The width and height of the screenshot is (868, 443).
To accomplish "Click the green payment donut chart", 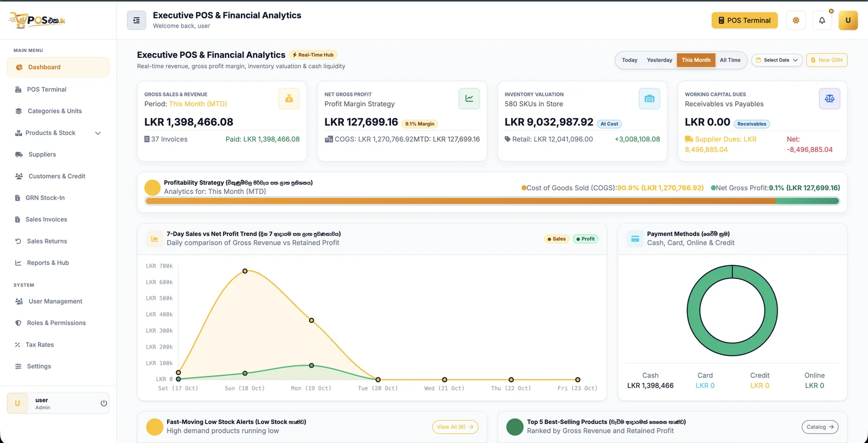I will 732,310.
